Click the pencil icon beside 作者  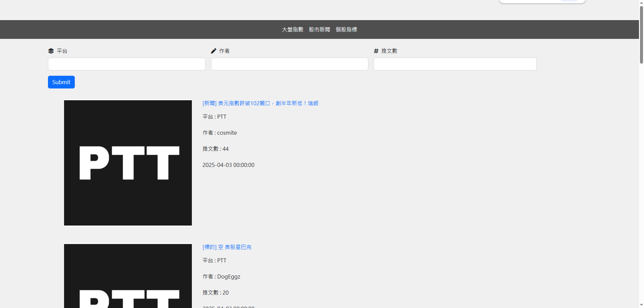pos(214,51)
